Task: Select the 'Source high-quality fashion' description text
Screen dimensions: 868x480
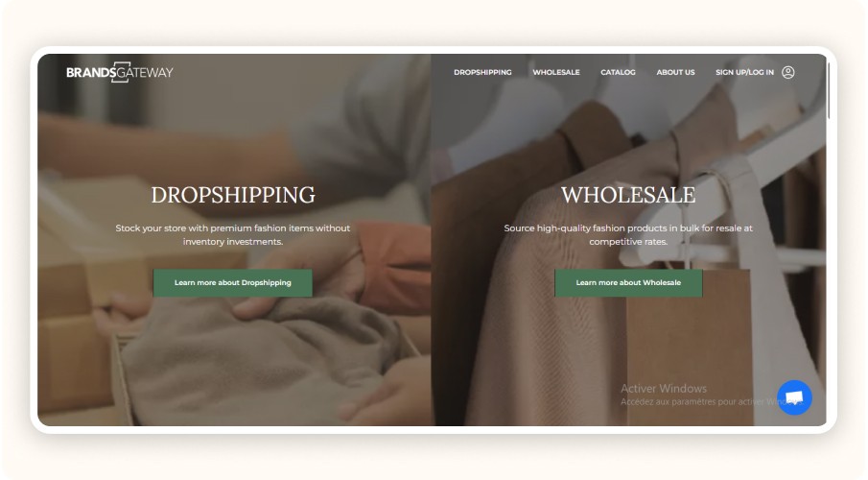Action: tap(628, 234)
